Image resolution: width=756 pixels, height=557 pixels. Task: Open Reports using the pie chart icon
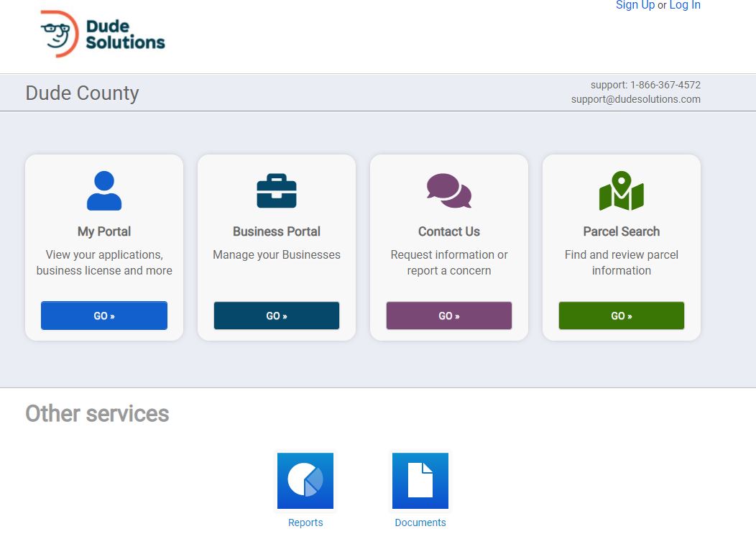point(305,480)
